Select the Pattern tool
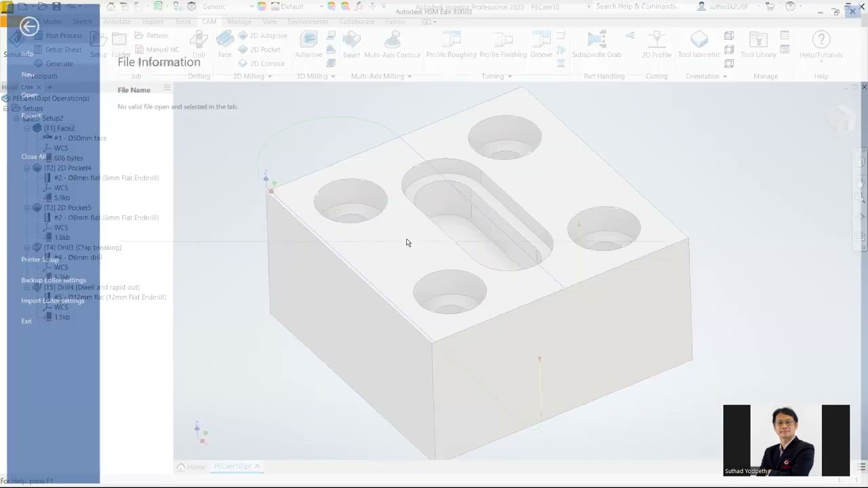Viewport: 868px width, 488px height. 151,35
